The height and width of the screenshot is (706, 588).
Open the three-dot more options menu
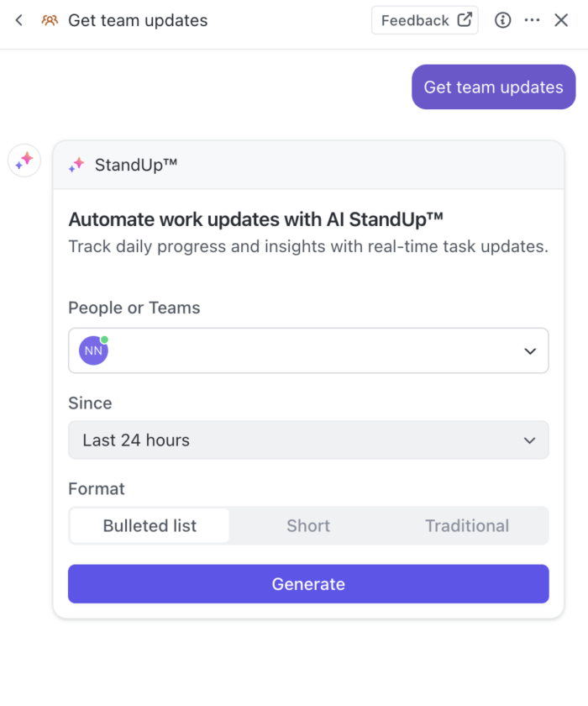533,20
